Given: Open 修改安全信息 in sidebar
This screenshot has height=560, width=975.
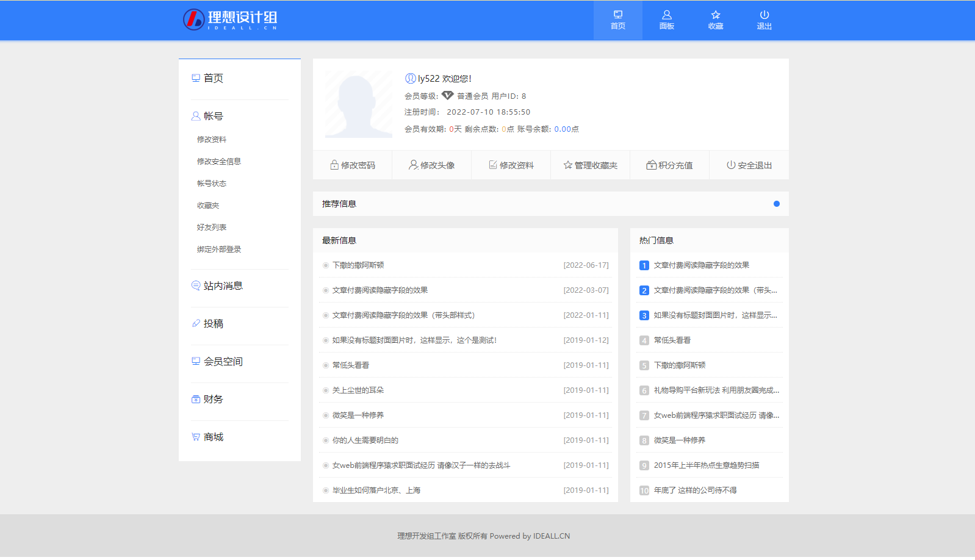Looking at the screenshot, I should tap(219, 162).
